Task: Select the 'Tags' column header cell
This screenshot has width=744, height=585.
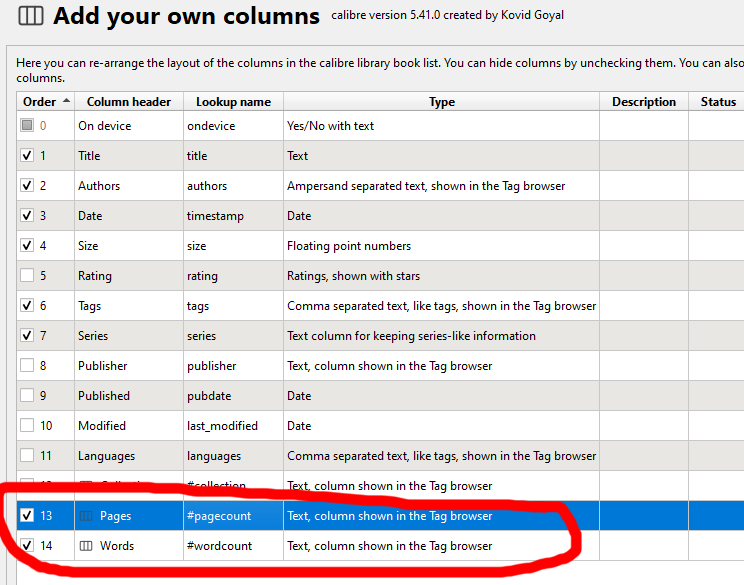Action: pos(129,306)
